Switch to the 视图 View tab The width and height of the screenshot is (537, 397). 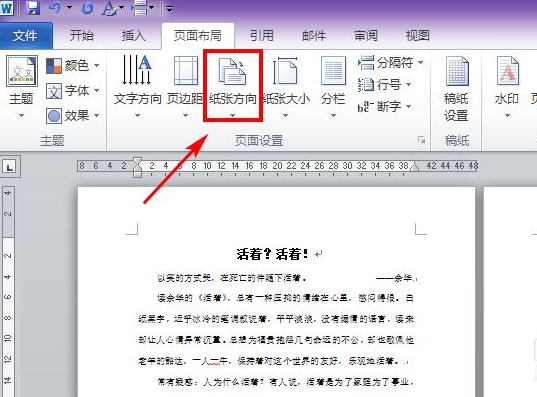[x=417, y=35]
